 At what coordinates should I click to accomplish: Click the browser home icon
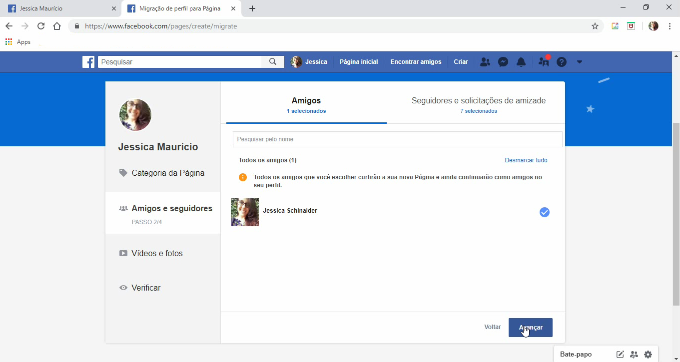coord(57,26)
